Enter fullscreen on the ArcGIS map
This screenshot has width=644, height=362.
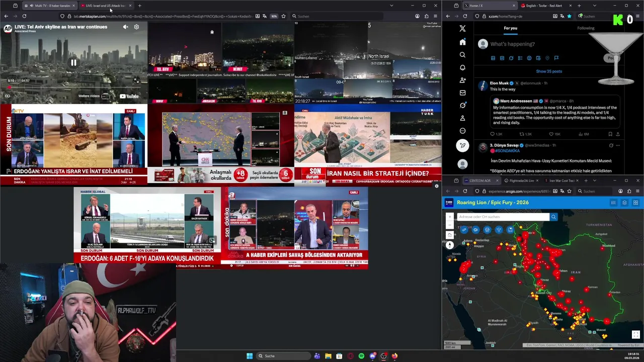(635, 335)
